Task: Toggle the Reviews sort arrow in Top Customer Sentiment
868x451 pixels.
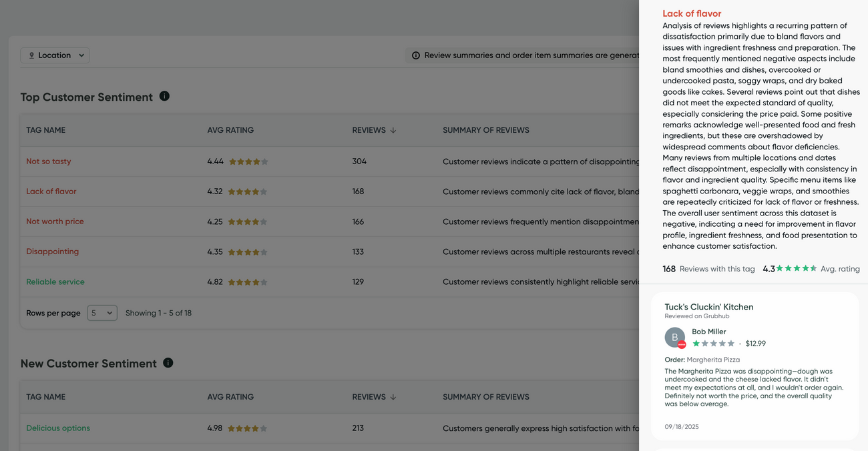Action: [x=393, y=129]
